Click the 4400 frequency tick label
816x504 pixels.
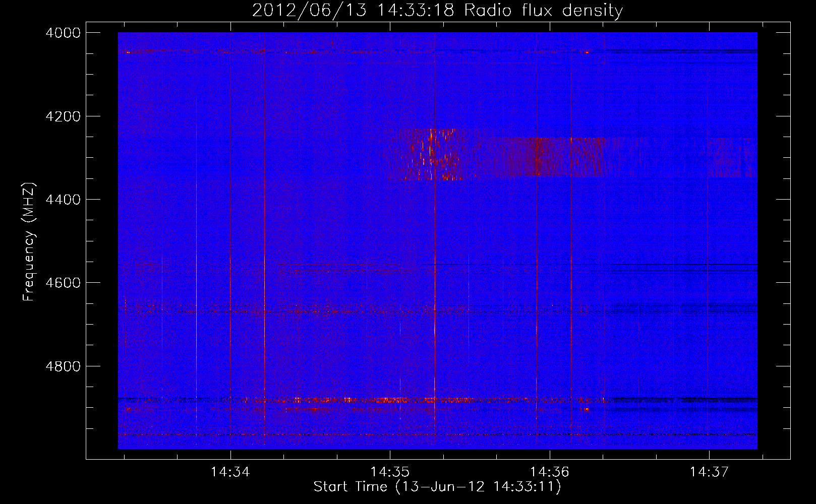(x=63, y=200)
